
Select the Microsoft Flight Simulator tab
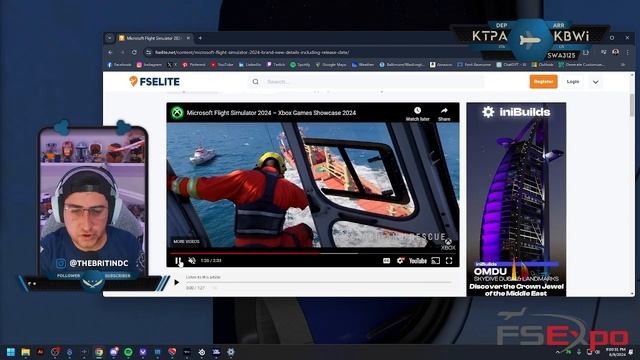(x=153, y=38)
